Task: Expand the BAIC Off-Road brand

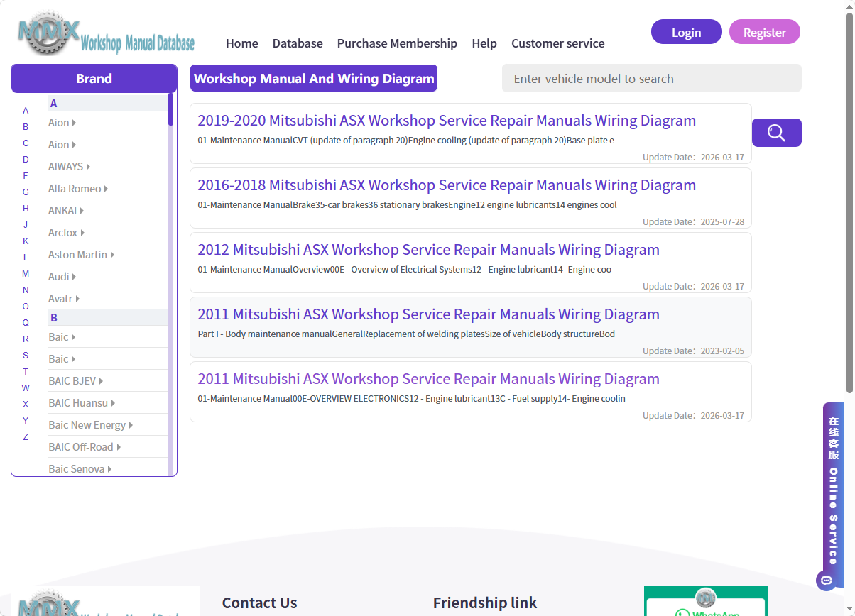Action: [85, 447]
